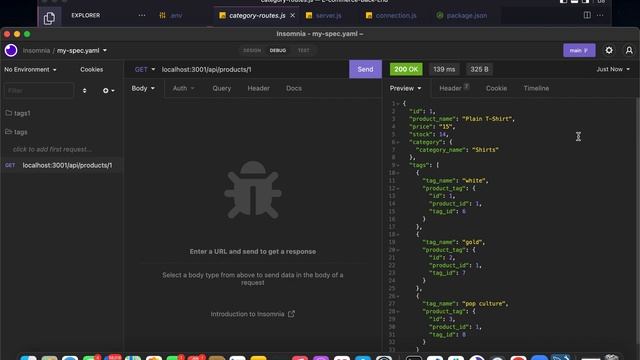Open the Preview mode dropdown
The image size is (640, 360).
[x=405, y=88]
